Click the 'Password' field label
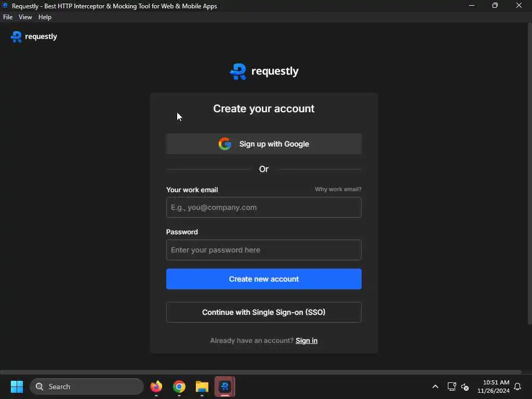532x399 pixels. (182, 232)
